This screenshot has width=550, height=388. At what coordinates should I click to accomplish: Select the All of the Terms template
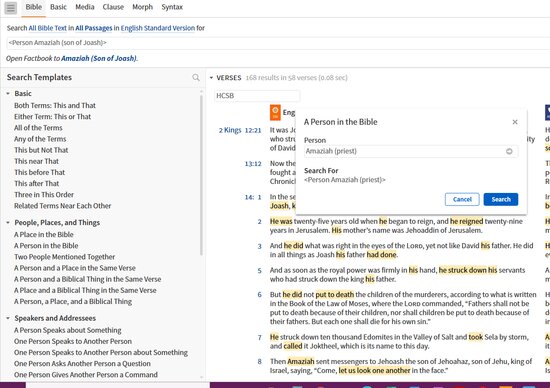tap(38, 128)
